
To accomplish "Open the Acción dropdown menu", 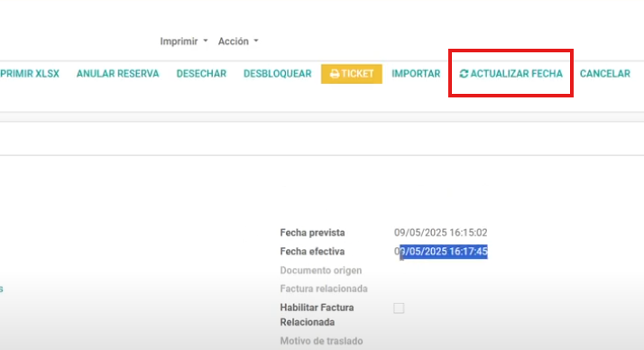I will (x=238, y=41).
